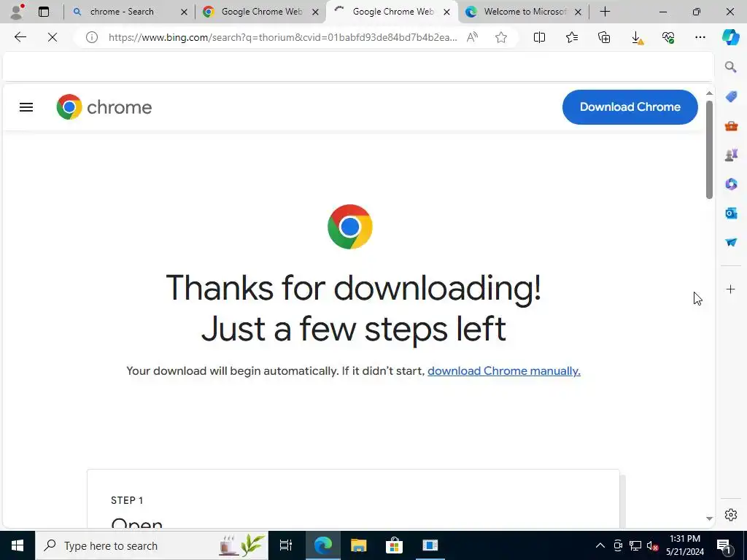Open the tab actions menu icon
The width and height of the screenshot is (747, 560).
point(44,12)
